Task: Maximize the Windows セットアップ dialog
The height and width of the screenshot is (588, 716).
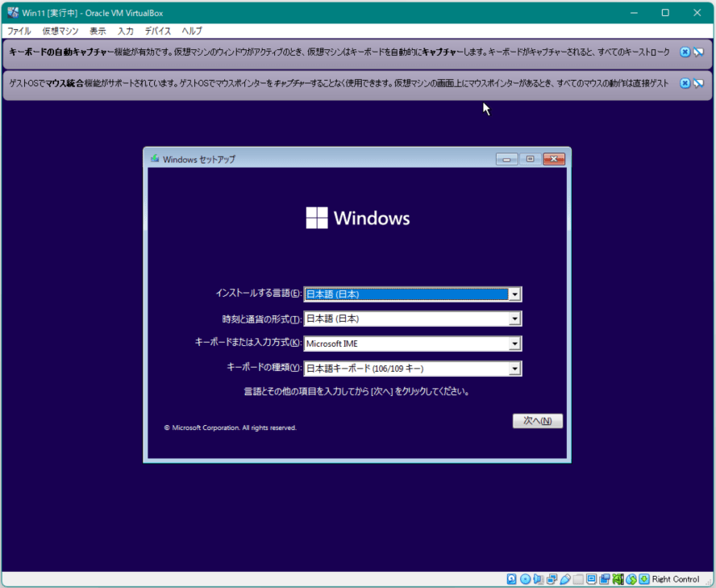Action: 530,159
